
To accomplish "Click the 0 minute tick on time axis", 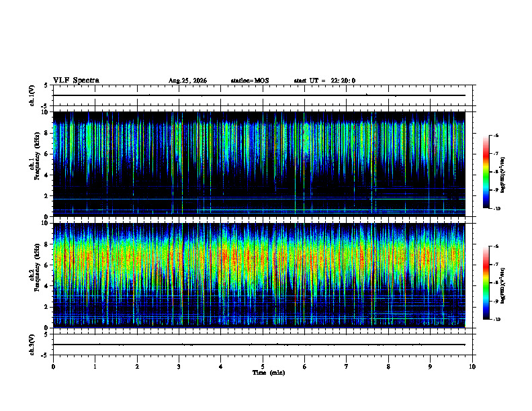I will pyautogui.click(x=53, y=367).
